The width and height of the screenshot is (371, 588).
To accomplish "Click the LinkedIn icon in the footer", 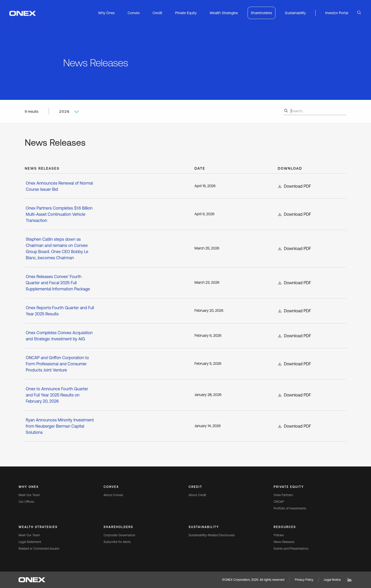I will 349,580.
